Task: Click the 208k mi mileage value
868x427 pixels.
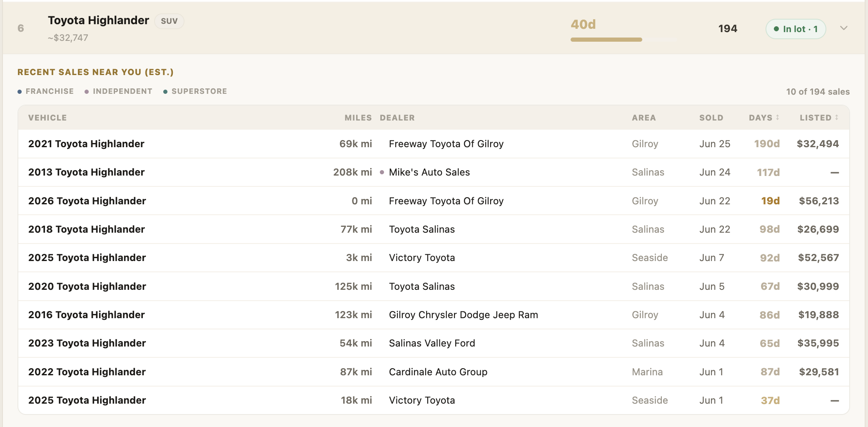Action: coord(352,172)
